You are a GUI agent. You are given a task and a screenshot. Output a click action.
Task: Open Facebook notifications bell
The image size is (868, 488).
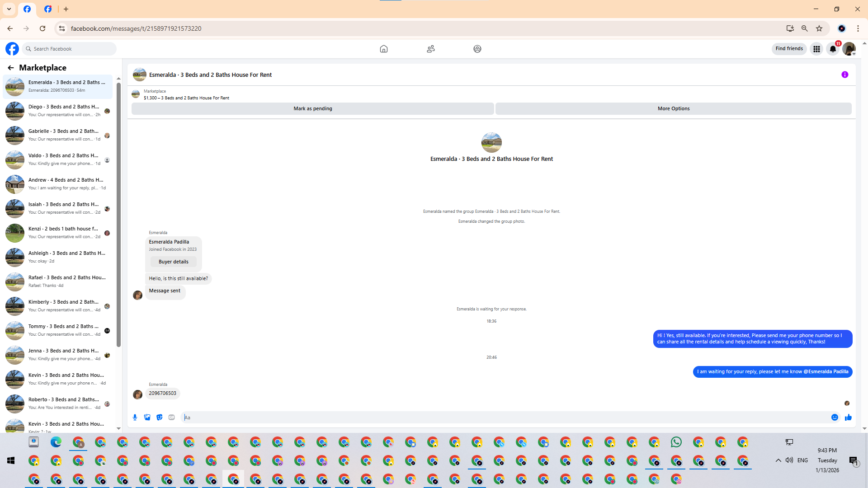(x=833, y=49)
